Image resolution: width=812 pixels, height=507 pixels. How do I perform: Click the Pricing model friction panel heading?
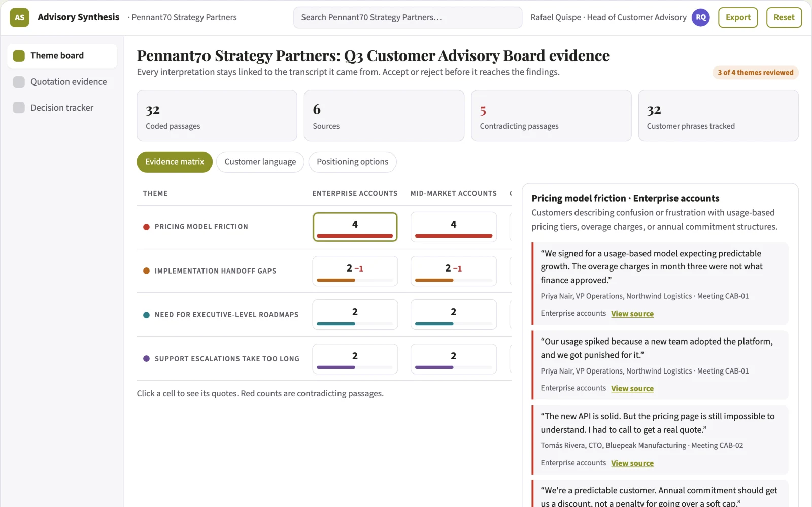[x=625, y=198]
